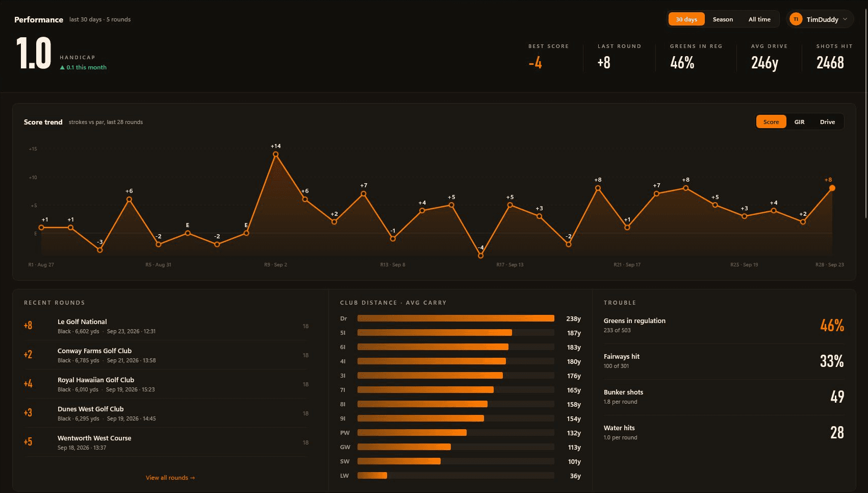This screenshot has height=493, width=868.
Task: Click the Score trend heading
Action: [x=43, y=122]
